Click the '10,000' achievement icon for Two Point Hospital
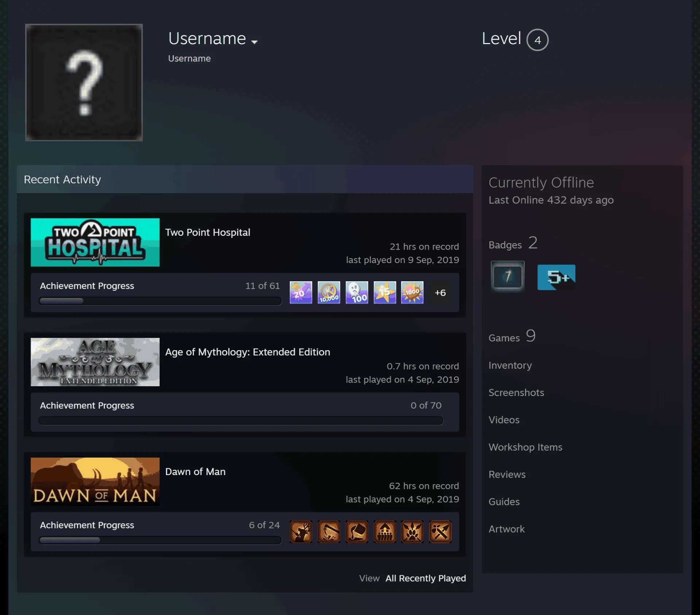 tap(329, 292)
